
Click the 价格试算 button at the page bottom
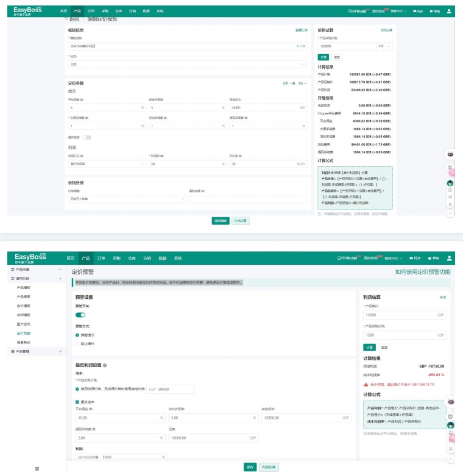(241, 221)
